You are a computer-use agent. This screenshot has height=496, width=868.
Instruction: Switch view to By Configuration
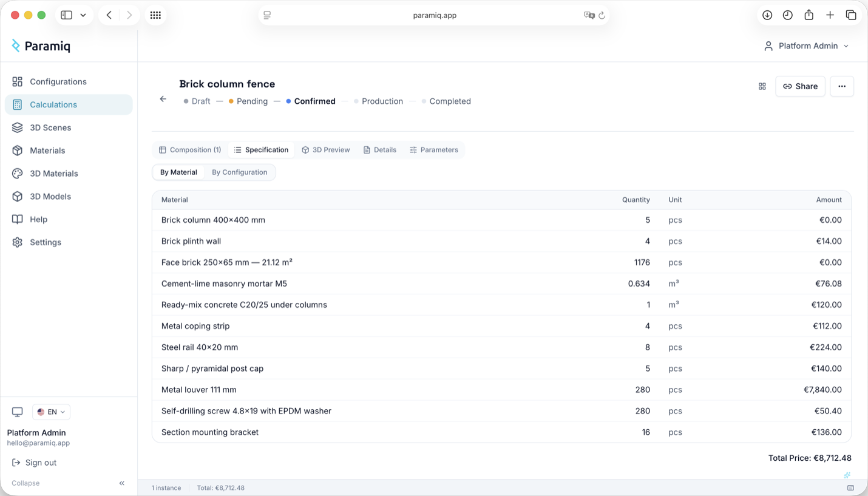[x=239, y=172]
